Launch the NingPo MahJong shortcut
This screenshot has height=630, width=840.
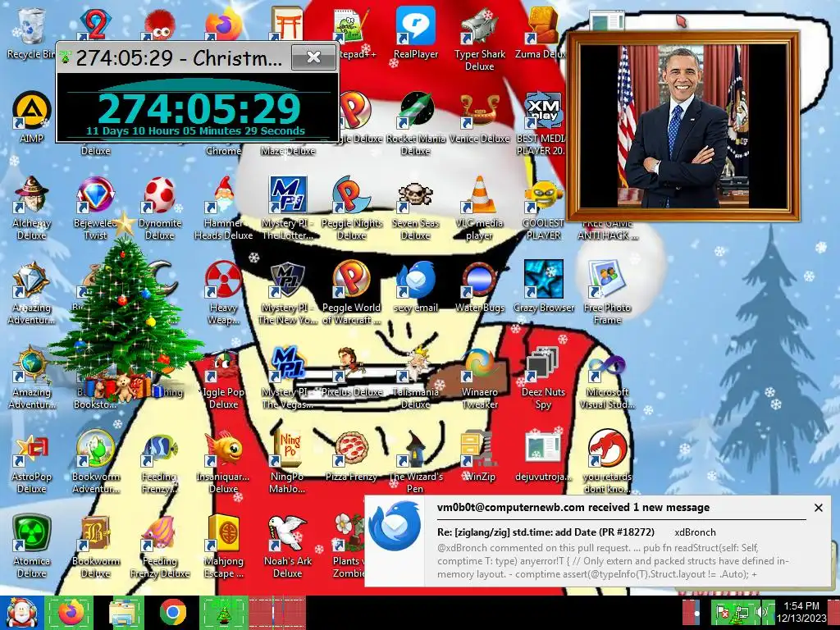pos(288,462)
